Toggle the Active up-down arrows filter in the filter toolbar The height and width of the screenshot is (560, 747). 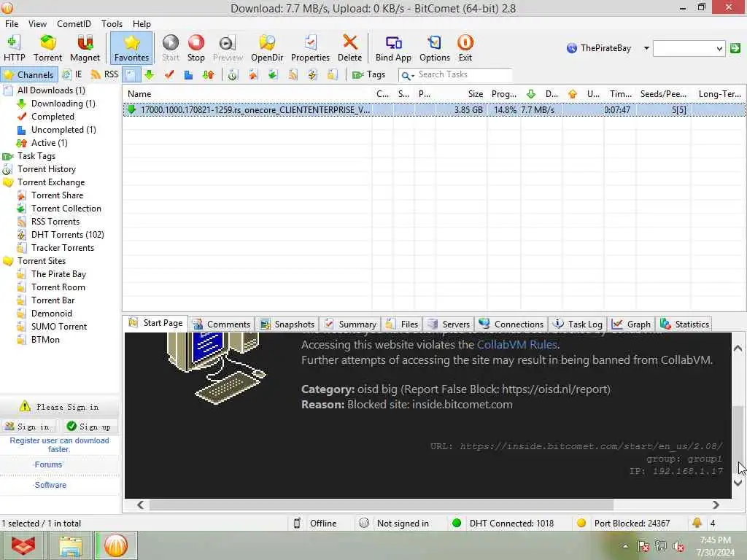(x=208, y=75)
